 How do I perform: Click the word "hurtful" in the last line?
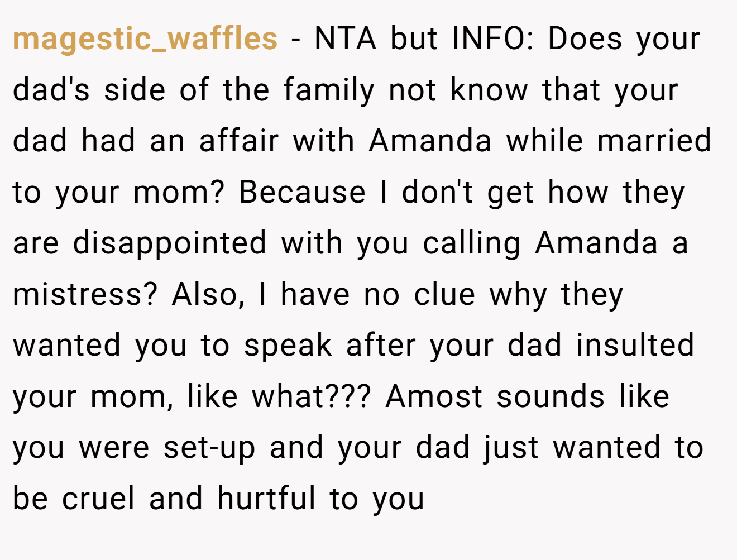267,499
